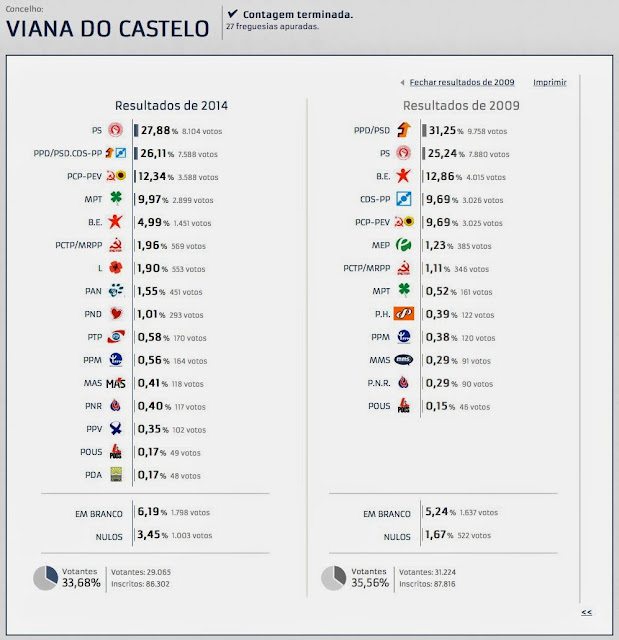Collapse with 'Fechar resultados de 2009' arrow
This screenshot has height=640, width=619.
point(401,83)
